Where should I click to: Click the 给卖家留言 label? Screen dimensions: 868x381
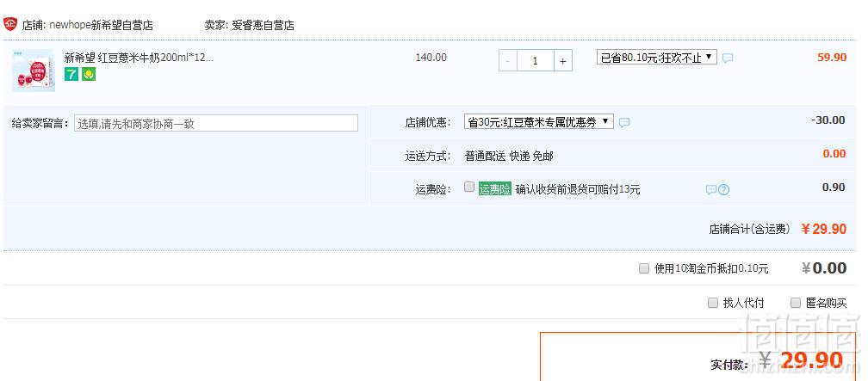41,124
